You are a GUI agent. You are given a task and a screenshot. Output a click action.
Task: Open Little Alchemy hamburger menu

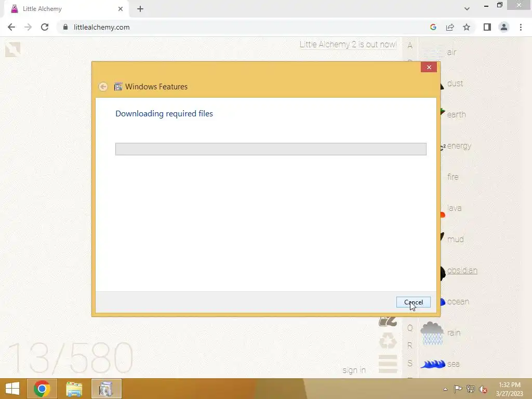388,364
